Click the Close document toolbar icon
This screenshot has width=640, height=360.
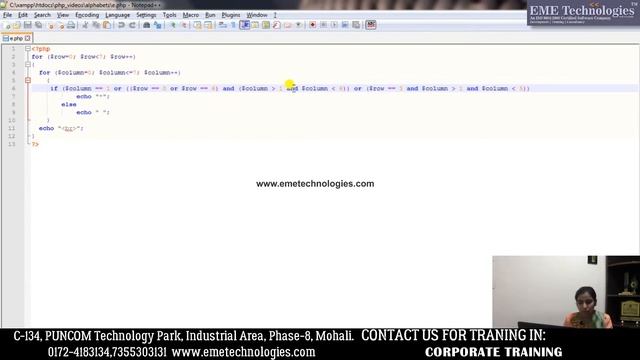pyautogui.click(x=51, y=25)
